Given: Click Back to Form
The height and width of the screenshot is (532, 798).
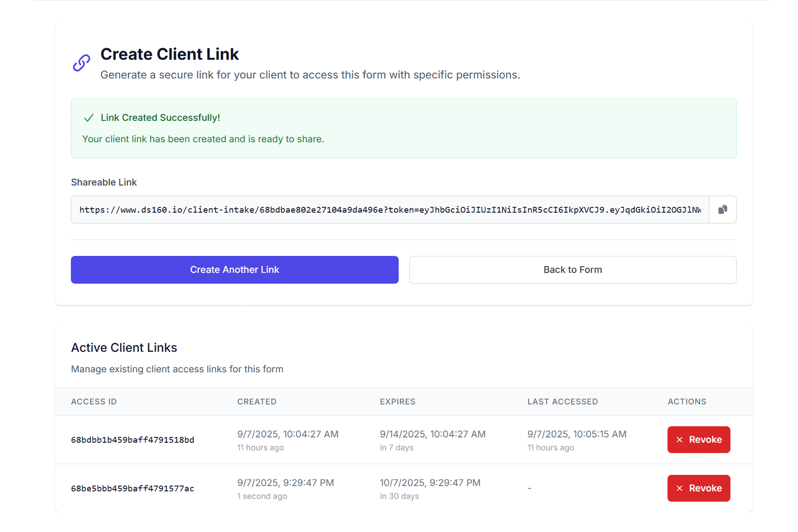Looking at the screenshot, I should (572, 269).
